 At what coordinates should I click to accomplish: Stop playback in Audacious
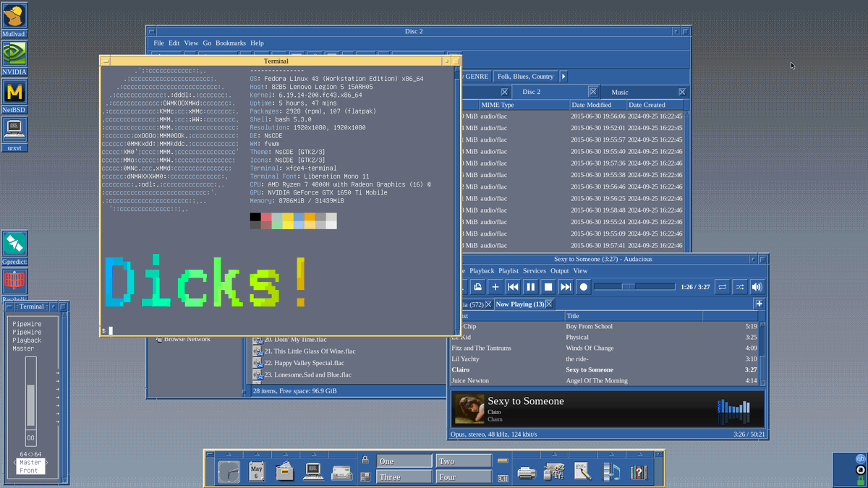548,287
